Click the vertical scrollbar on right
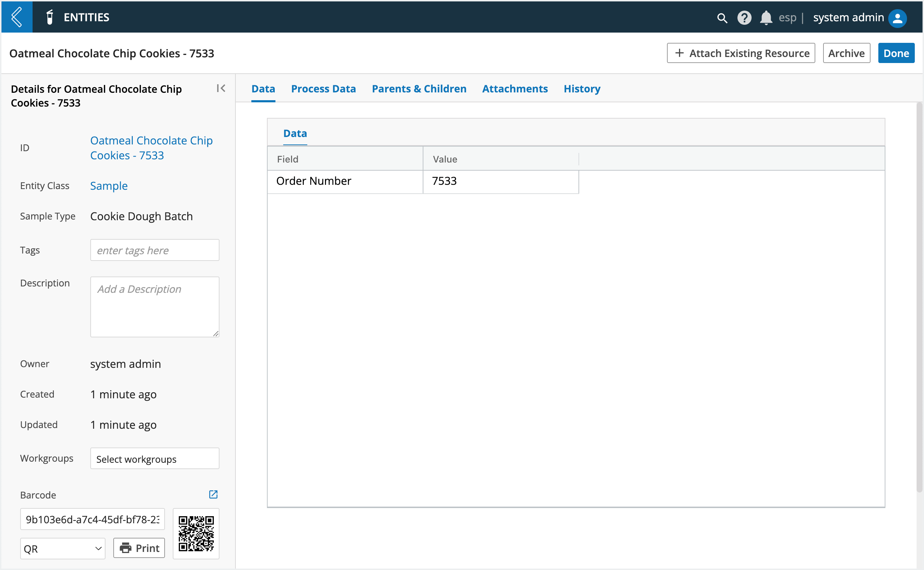 tap(919, 298)
